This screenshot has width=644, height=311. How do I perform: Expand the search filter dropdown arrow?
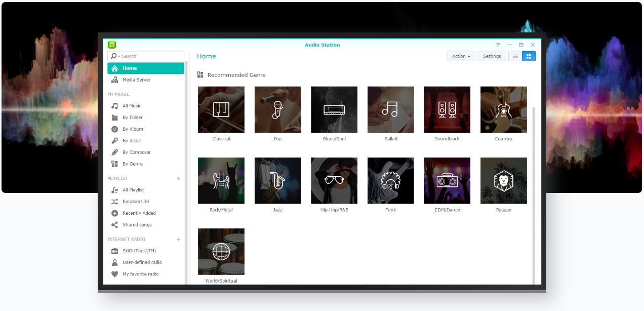[x=119, y=56]
